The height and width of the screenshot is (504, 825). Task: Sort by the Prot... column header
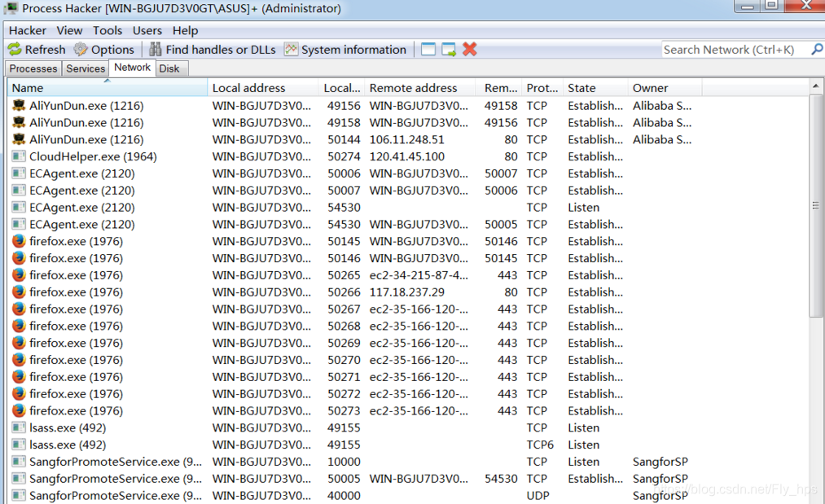point(542,88)
